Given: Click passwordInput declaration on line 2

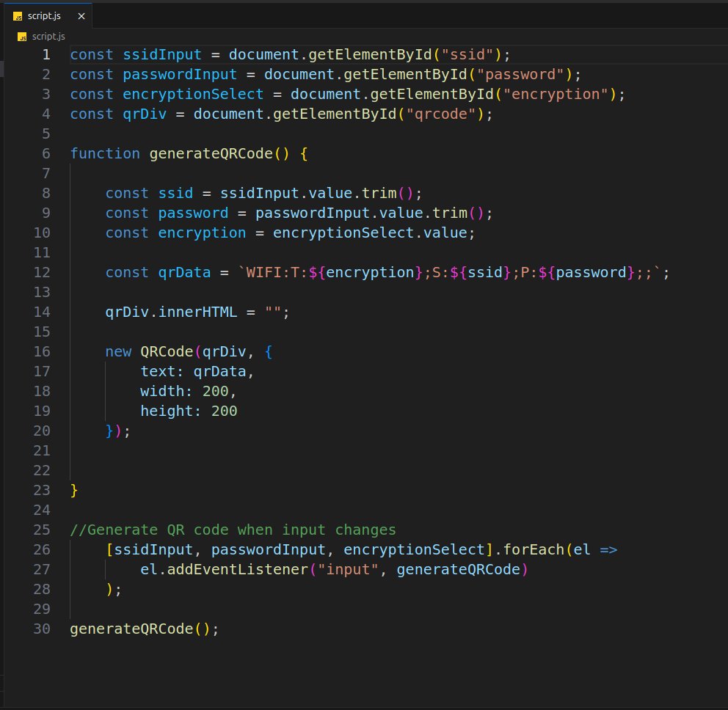Looking at the screenshot, I should (180, 75).
